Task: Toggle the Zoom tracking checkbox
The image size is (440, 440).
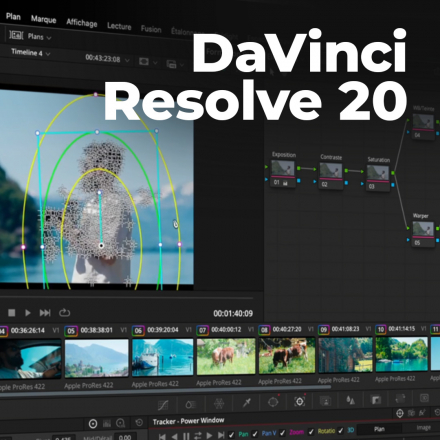Action: tap(282, 433)
